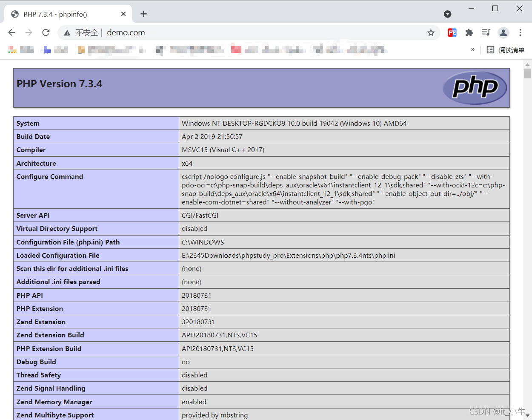Click the scrollbar down arrow
The image size is (532, 420).
527,415
